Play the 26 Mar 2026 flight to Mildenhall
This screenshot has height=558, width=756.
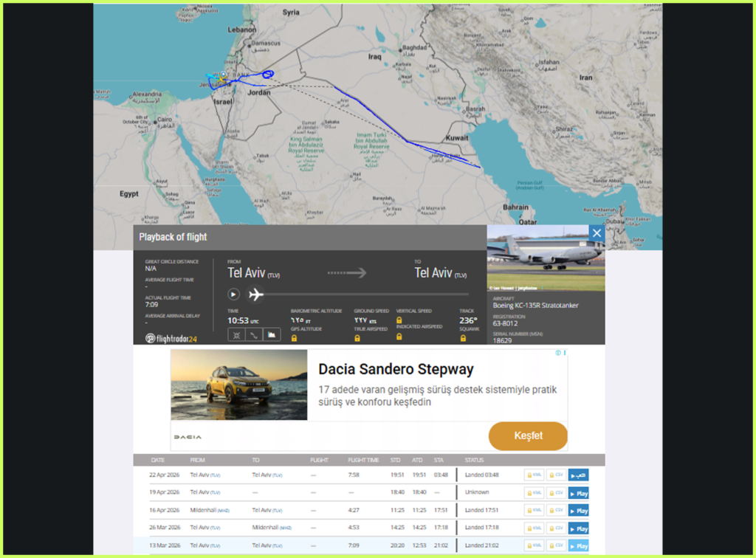(578, 528)
